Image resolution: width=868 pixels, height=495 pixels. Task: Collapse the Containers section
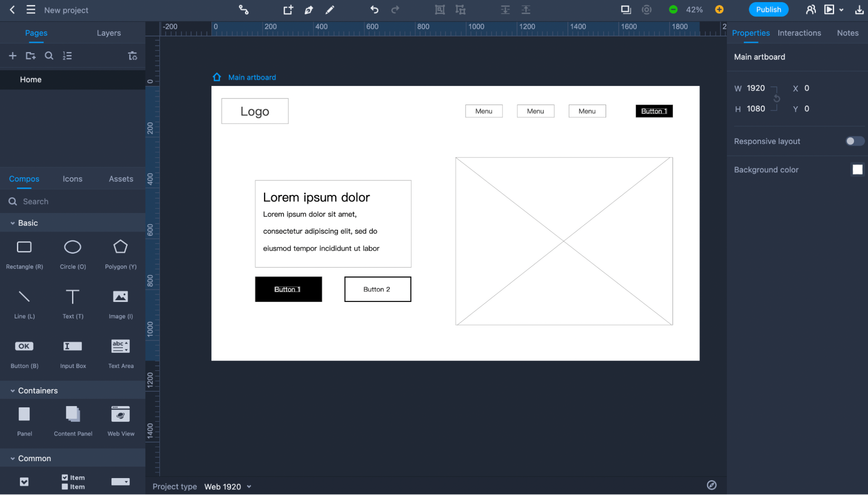tap(13, 391)
